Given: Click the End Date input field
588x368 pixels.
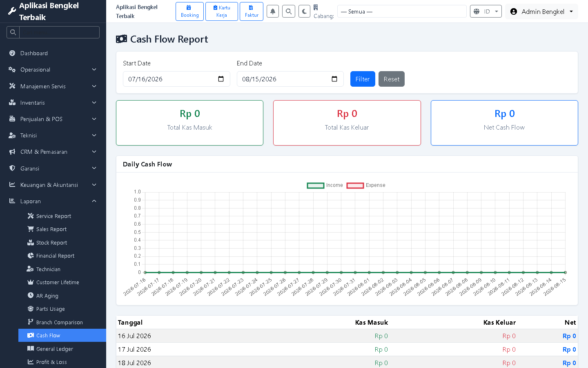Looking at the screenshot, I should (290, 79).
